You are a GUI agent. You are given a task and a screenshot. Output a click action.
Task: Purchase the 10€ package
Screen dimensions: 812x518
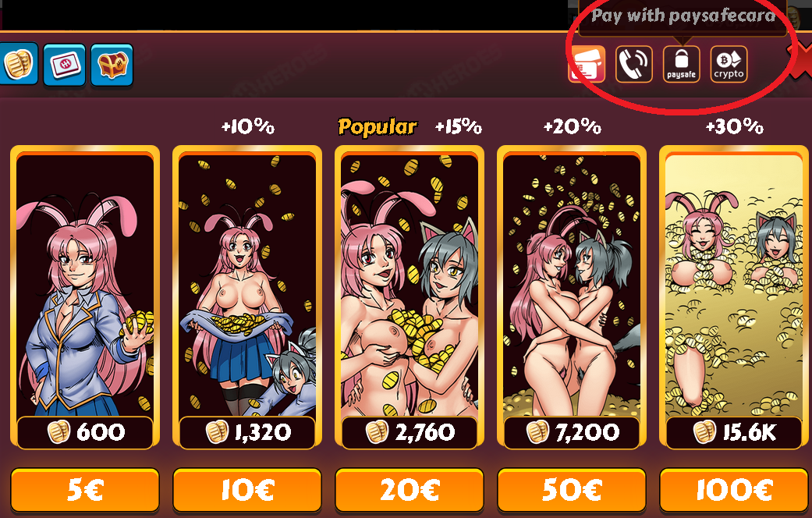pyautogui.click(x=247, y=489)
